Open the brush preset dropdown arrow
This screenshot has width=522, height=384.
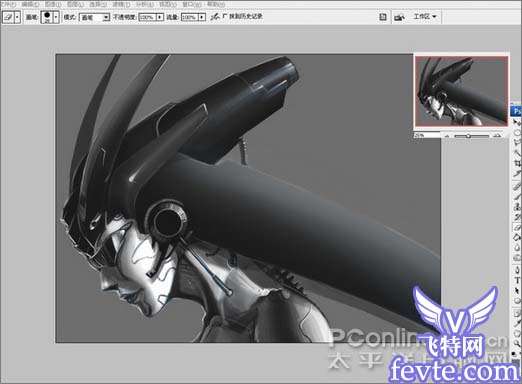56,17
